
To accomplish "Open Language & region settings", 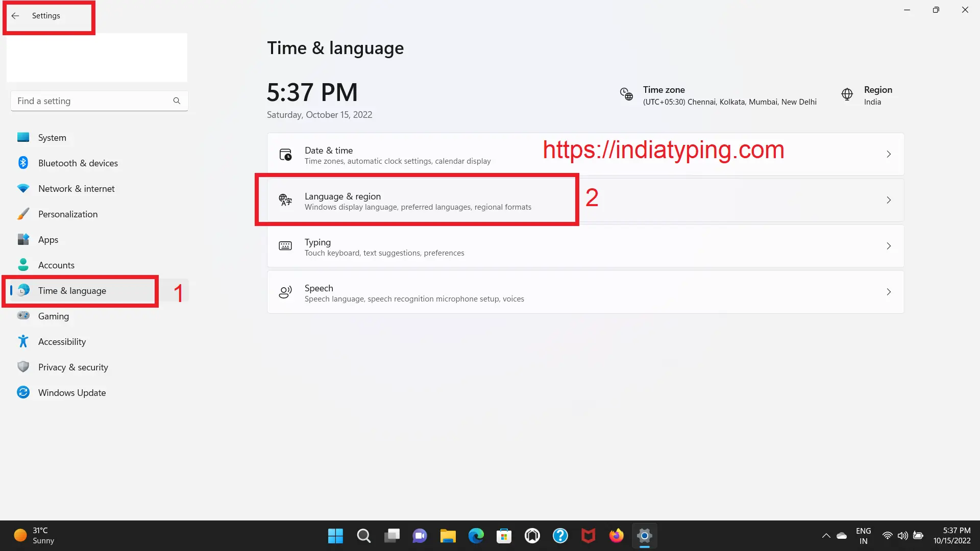I will click(585, 200).
